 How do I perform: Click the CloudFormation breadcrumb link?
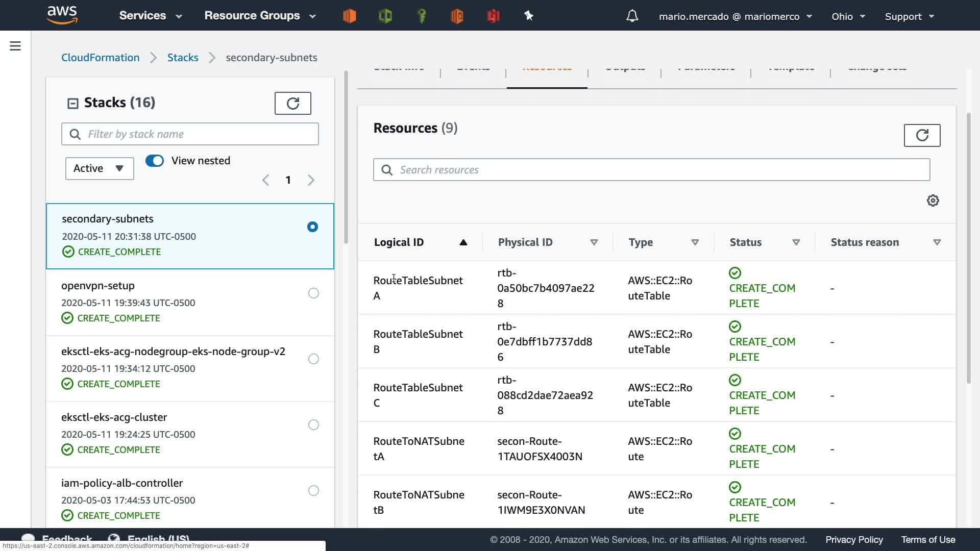coord(100,58)
